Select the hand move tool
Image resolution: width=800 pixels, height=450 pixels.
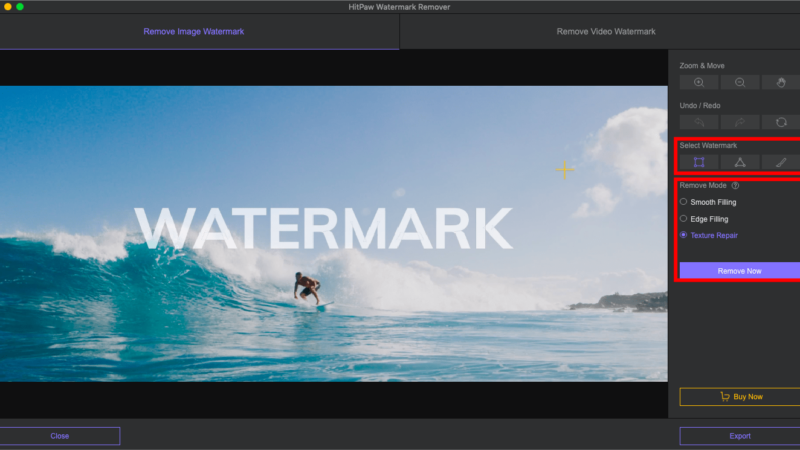[x=781, y=83]
